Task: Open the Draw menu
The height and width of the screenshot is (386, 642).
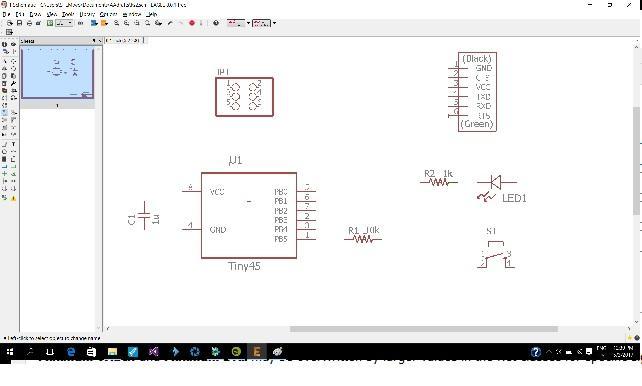Action: 35,14
